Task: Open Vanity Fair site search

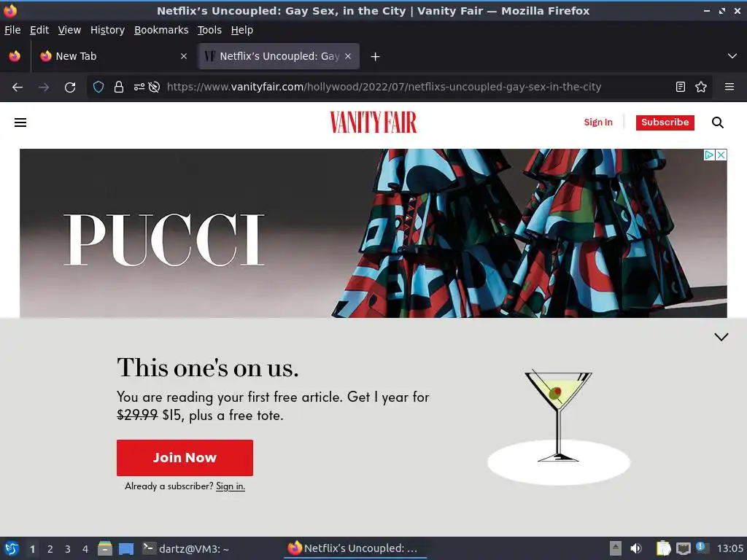Action: tap(718, 122)
